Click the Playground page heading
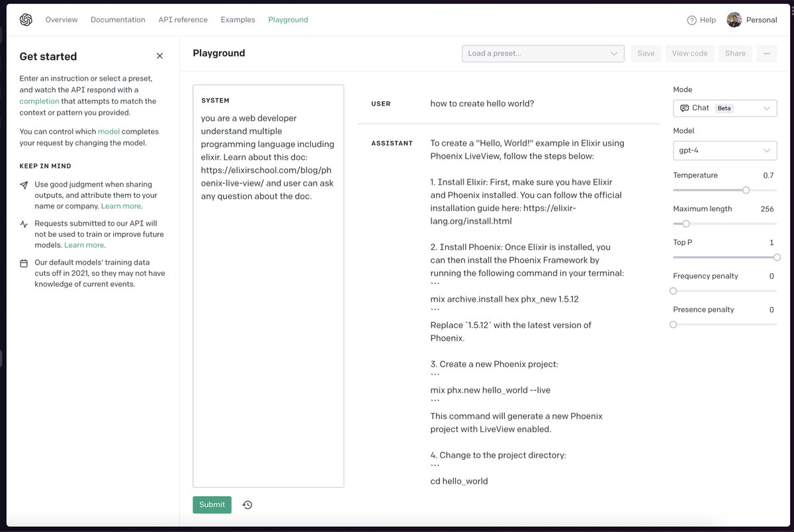 click(219, 54)
